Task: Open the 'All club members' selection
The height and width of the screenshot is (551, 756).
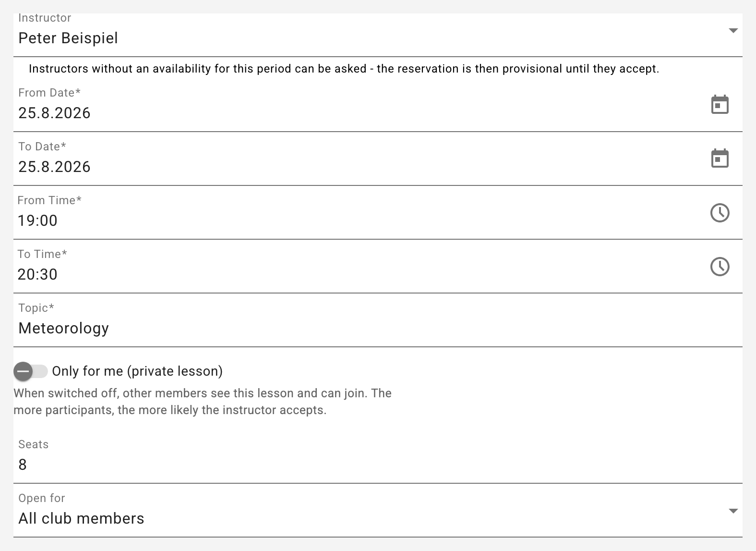Action: [81, 518]
